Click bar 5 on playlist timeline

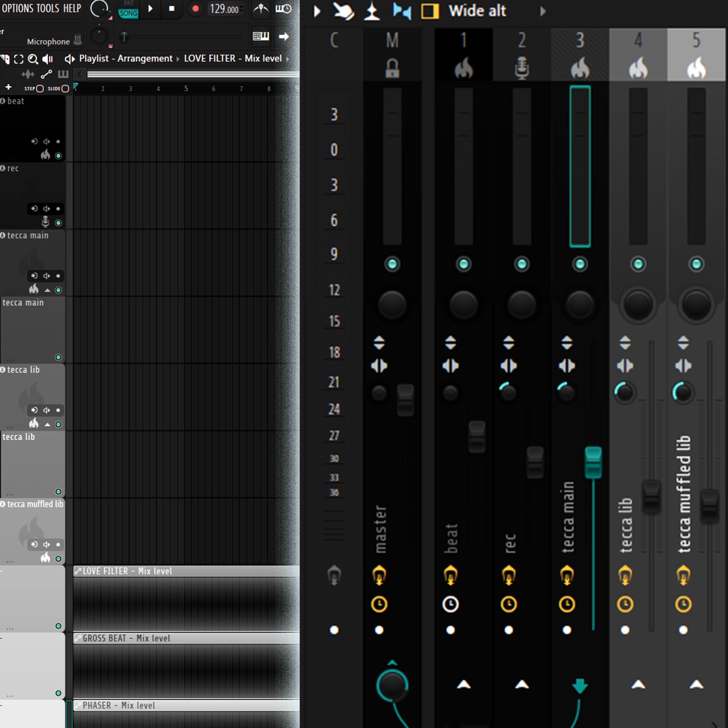coord(186,89)
